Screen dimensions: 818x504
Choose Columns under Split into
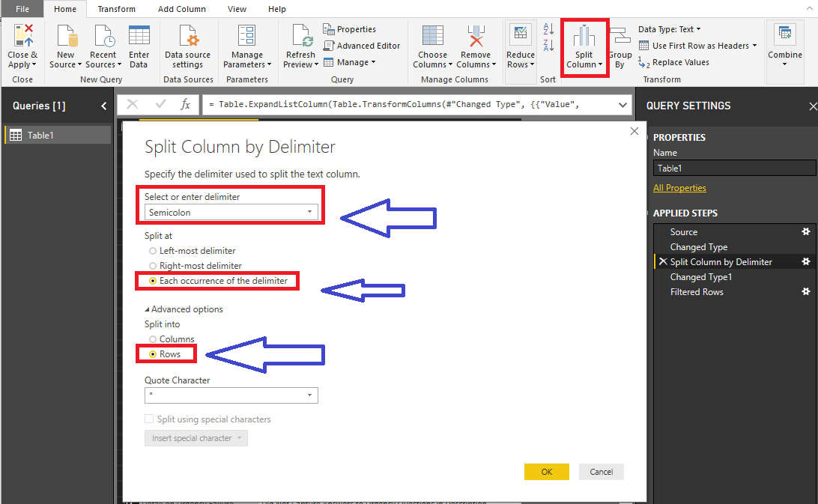[x=154, y=339]
